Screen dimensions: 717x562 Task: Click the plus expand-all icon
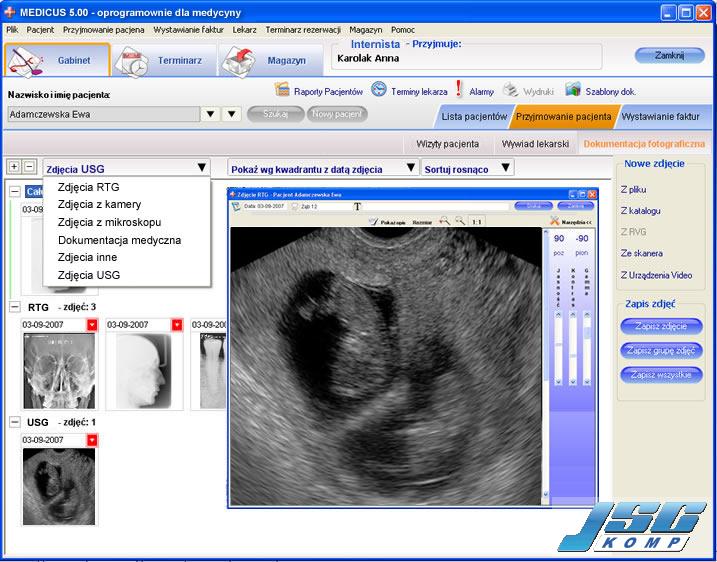pos(14,166)
